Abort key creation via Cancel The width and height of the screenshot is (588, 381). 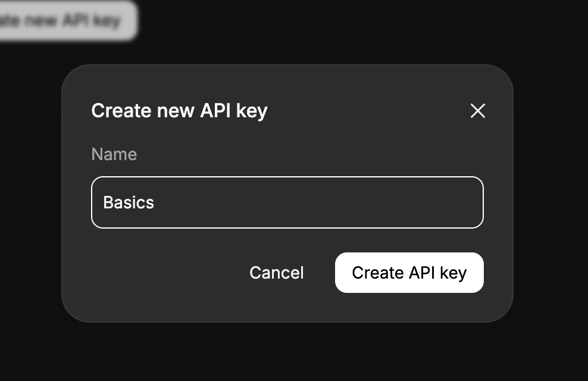coord(276,273)
